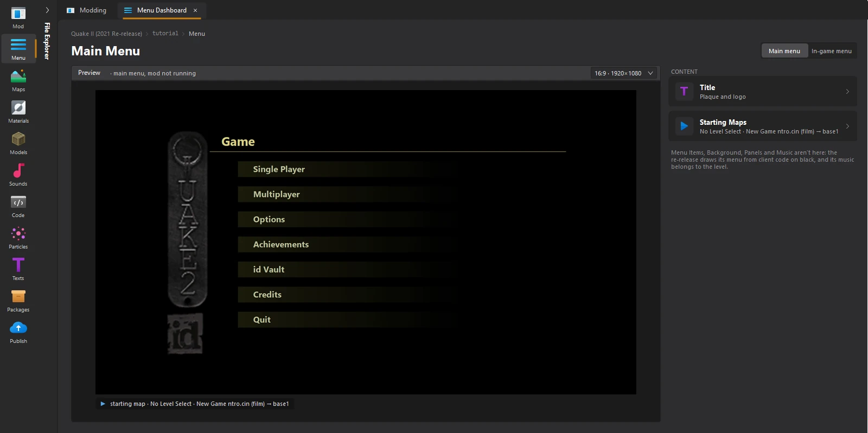868x433 pixels.
Task: Click Credits in menu preview
Action: [267, 295]
